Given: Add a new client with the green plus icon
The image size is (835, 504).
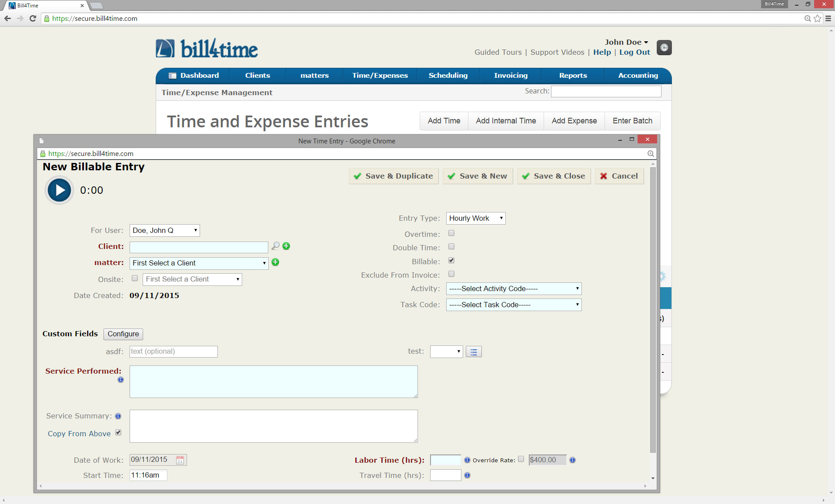Looking at the screenshot, I should point(286,246).
